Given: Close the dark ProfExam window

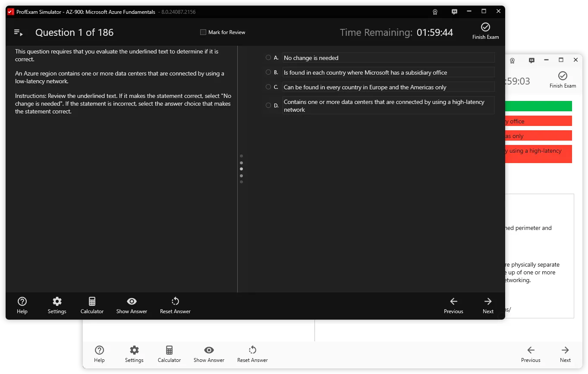Looking at the screenshot, I should pos(498,11).
